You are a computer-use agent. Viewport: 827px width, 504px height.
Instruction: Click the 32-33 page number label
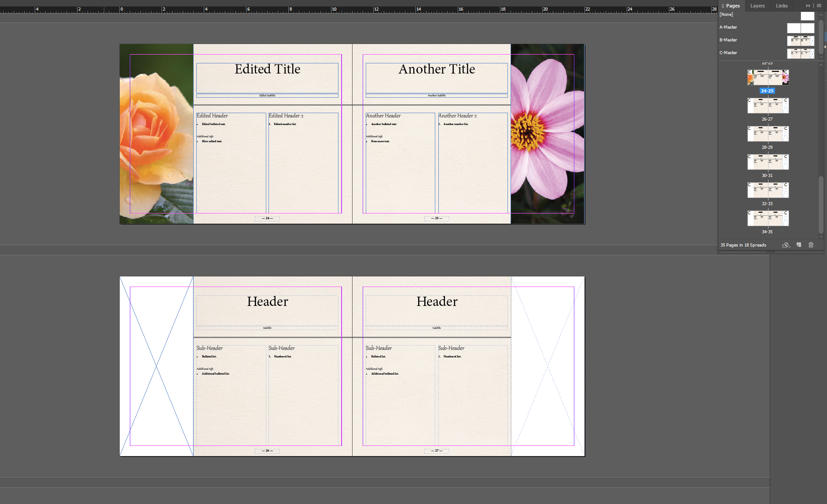click(767, 204)
